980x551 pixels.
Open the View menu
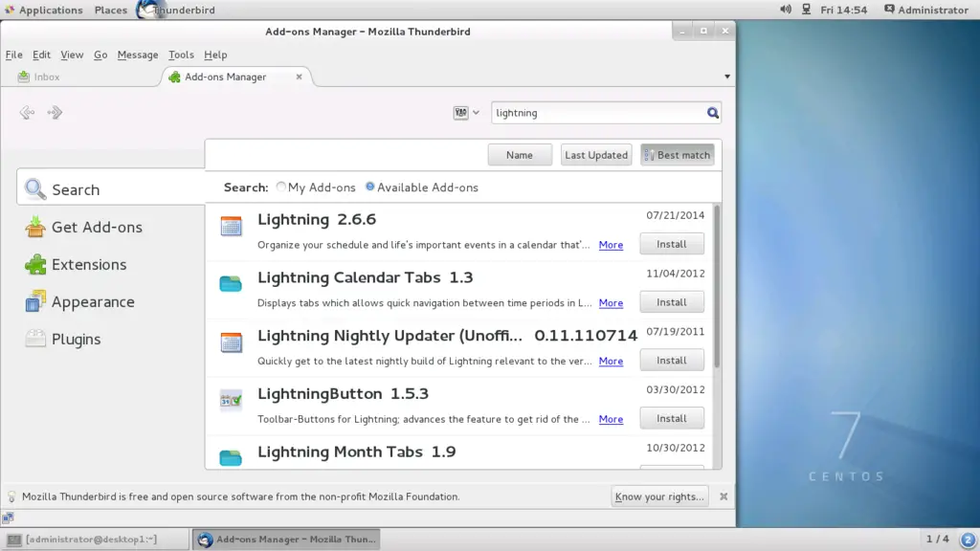click(72, 55)
